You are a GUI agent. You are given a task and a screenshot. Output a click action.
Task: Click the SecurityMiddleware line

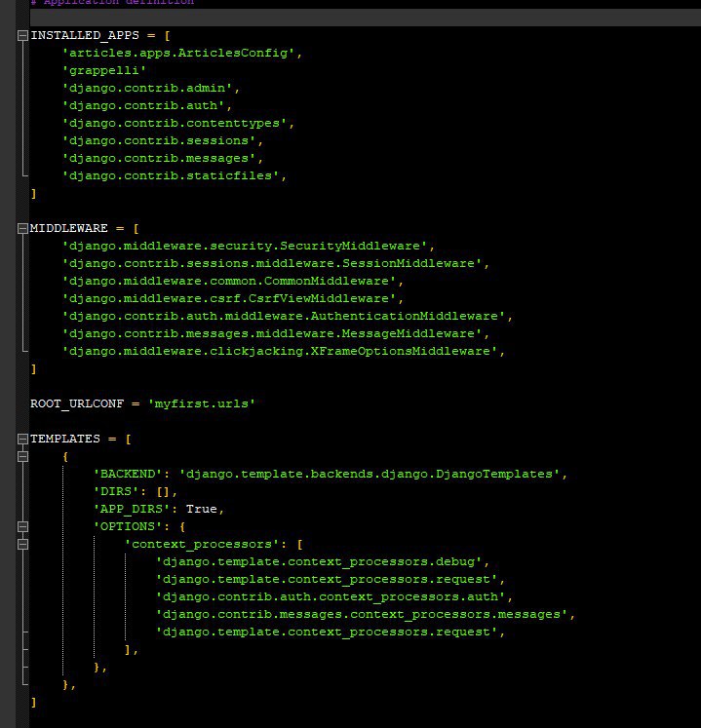[249, 246]
